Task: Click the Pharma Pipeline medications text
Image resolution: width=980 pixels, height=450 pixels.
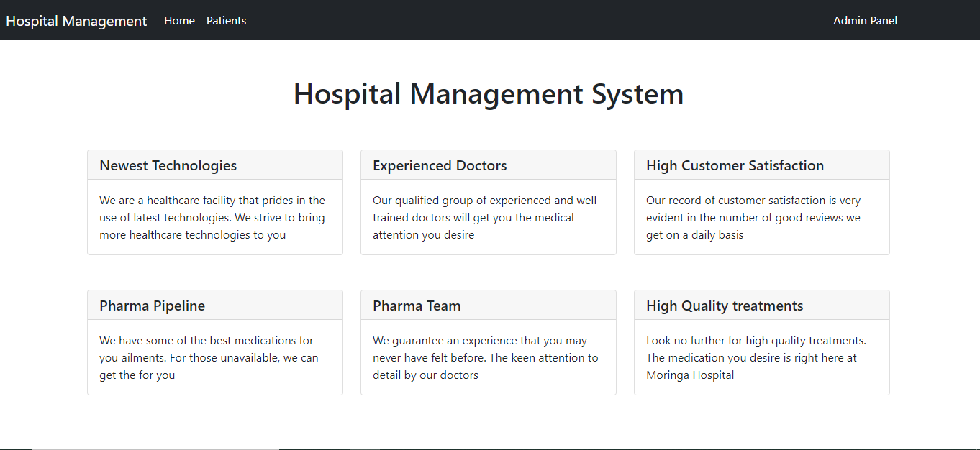Action: click(x=209, y=357)
